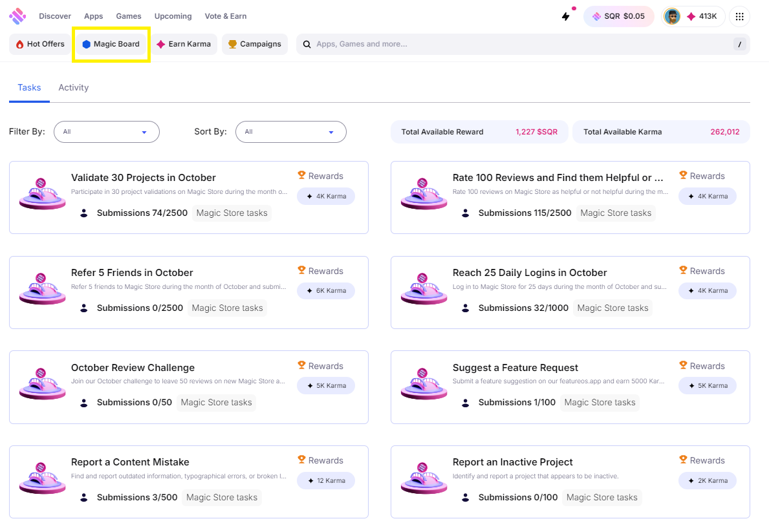Image resolution: width=769 pixels, height=532 pixels.
Task: Click the Campaigns trophy icon
Action: (232, 44)
